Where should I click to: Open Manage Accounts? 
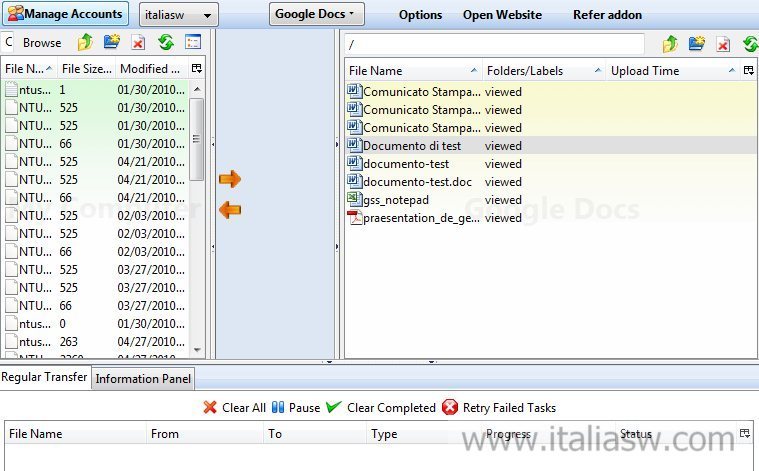pos(65,14)
